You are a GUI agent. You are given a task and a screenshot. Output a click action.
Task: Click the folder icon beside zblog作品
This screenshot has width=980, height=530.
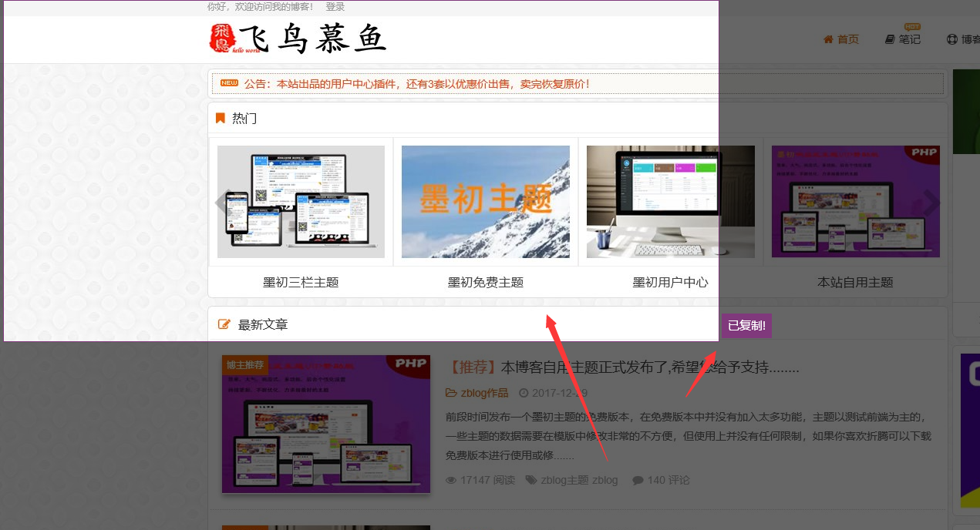452,392
